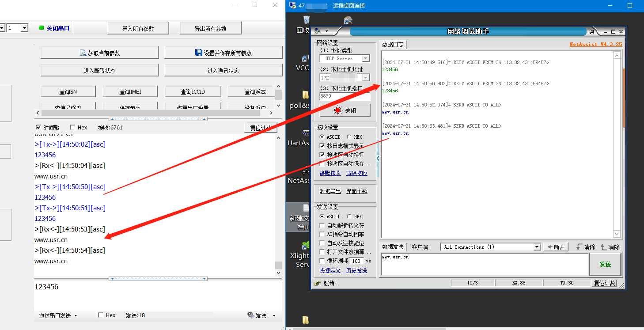This screenshot has width=644, height=330.
Task: Toggle the 时间戳 checkbox
Action: 38,127
